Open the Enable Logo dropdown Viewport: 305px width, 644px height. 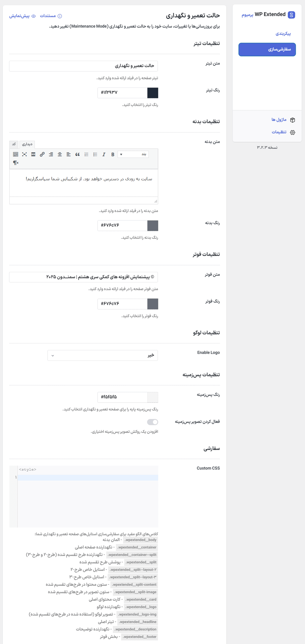tap(103, 355)
